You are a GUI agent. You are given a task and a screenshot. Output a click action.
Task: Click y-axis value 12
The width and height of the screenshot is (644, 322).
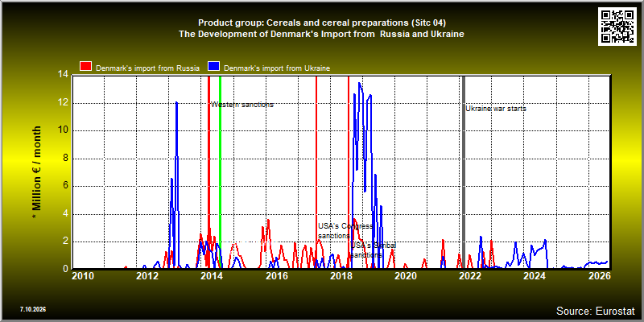tap(63, 103)
